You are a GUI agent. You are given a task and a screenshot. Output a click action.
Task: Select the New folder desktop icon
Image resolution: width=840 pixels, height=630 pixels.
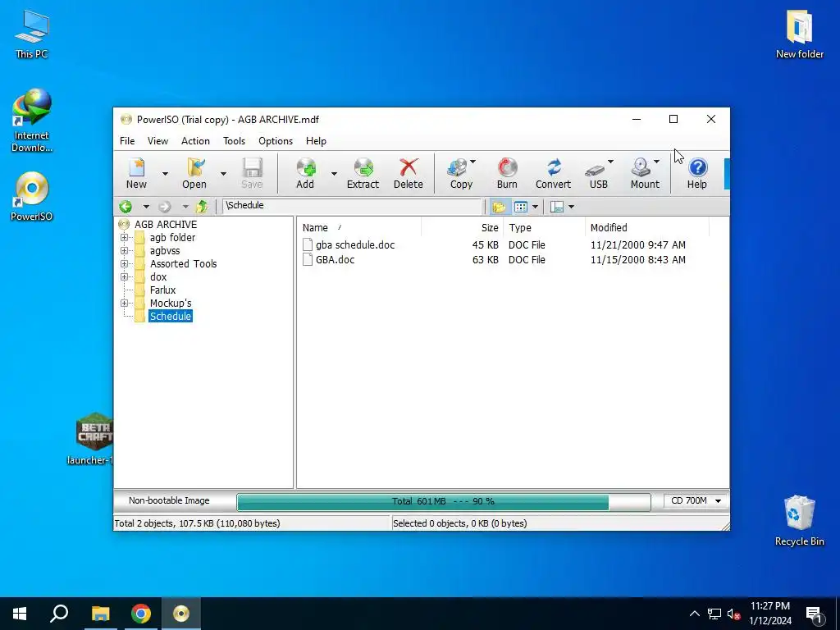(799, 34)
